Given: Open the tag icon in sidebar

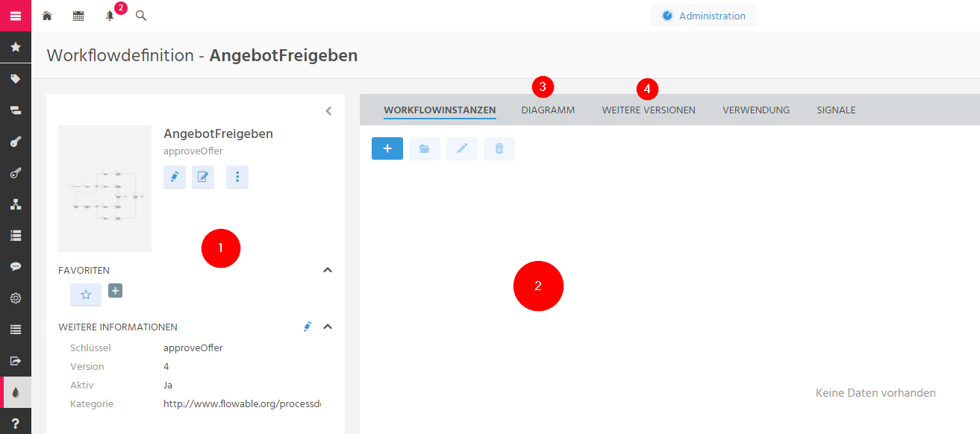Looking at the screenshot, I should (x=15, y=78).
